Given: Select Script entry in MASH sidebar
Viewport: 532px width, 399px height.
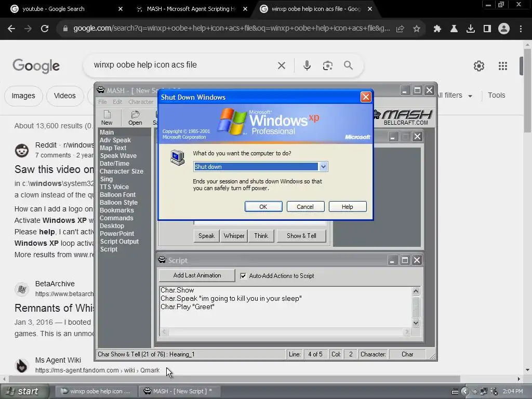Looking at the screenshot, I should (x=109, y=249).
